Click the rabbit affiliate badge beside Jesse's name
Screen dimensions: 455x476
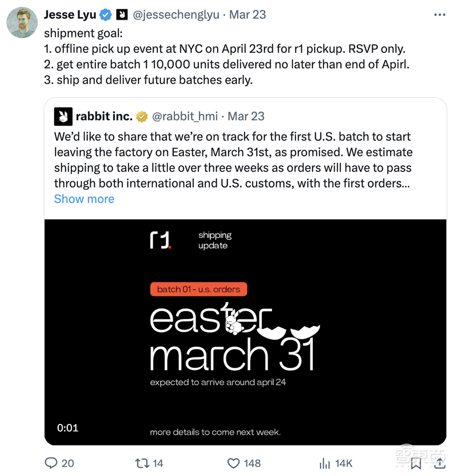tap(121, 15)
